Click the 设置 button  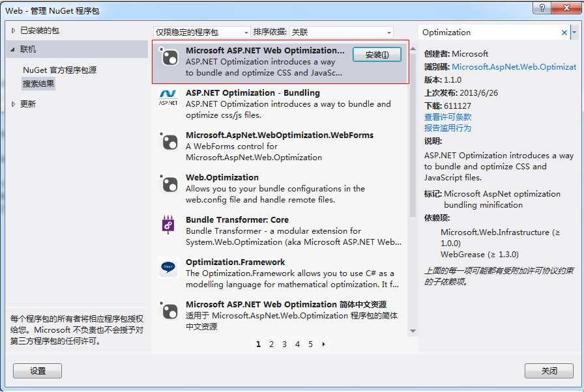pyautogui.click(x=38, y=371)
